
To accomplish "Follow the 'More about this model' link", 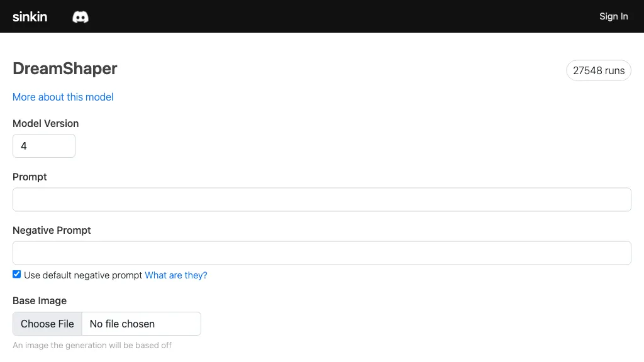I will [x=63, y=97].
